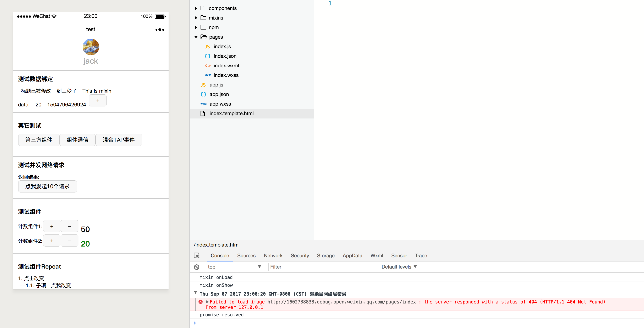This screenshot has height=328, width=644.
Task: Open the Wxml tab
Action: click(x=377, y=256)
